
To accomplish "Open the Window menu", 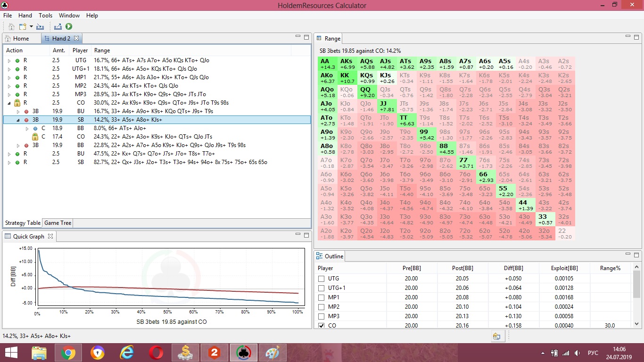I will pos(69,16).
